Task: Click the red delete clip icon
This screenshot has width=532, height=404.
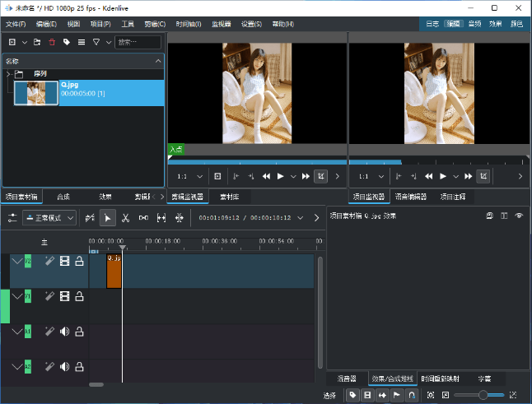Action: tap(52, 42)
